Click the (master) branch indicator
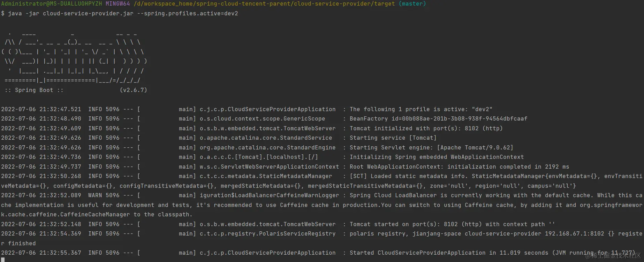Screen dimensions: 644x262 tap(412, 4)
